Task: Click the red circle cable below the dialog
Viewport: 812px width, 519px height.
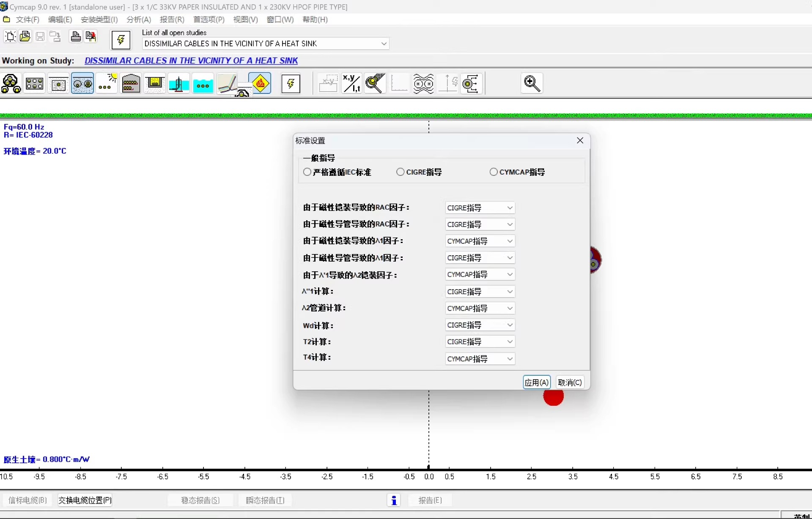Action: click(554, 397)
